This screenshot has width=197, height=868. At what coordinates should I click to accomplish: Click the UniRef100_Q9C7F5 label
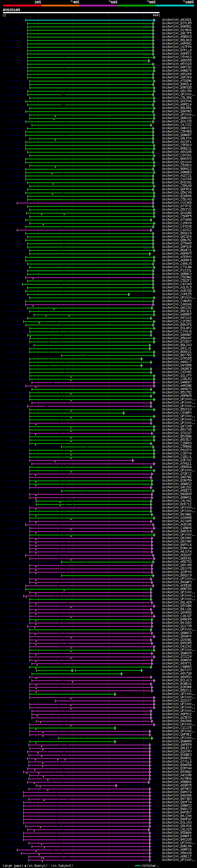click(176, 34)
